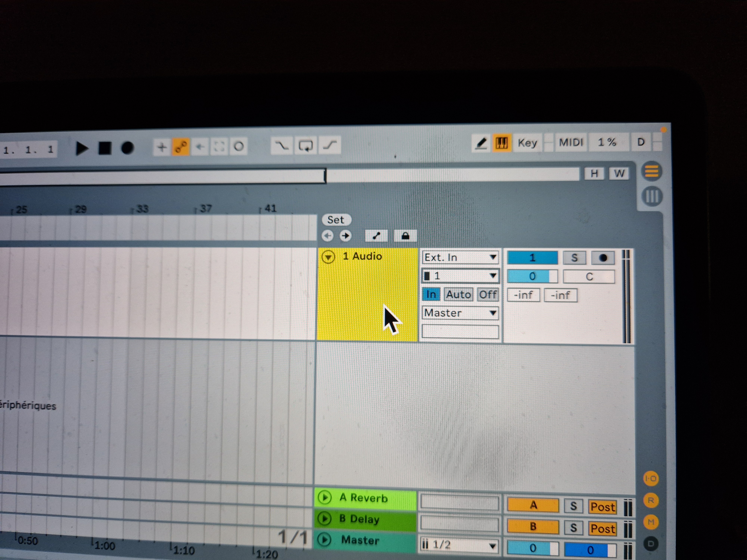Click the Lock Envelopes padlock icon
This screenshot has width=747, height=560.
[x=405, y=236]
